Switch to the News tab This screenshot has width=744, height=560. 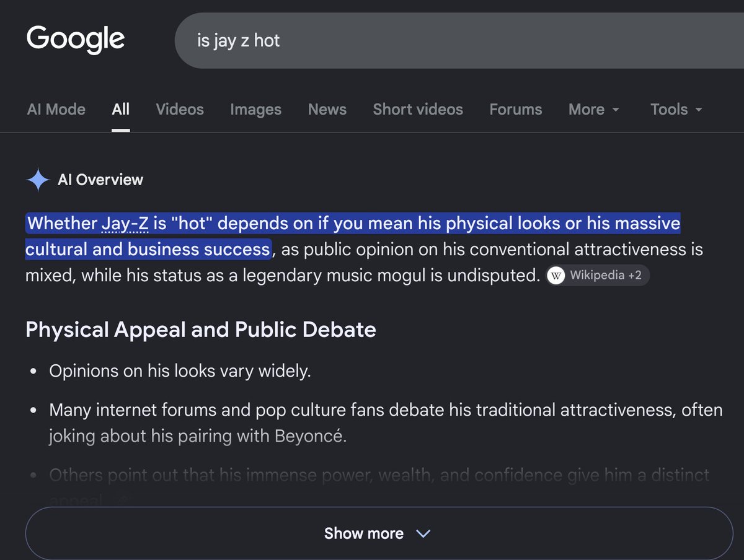(x=327, y=110)
